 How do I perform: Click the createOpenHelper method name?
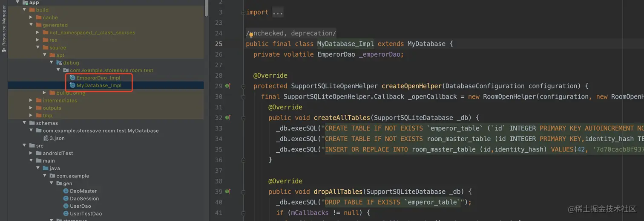tap(412, 86)
